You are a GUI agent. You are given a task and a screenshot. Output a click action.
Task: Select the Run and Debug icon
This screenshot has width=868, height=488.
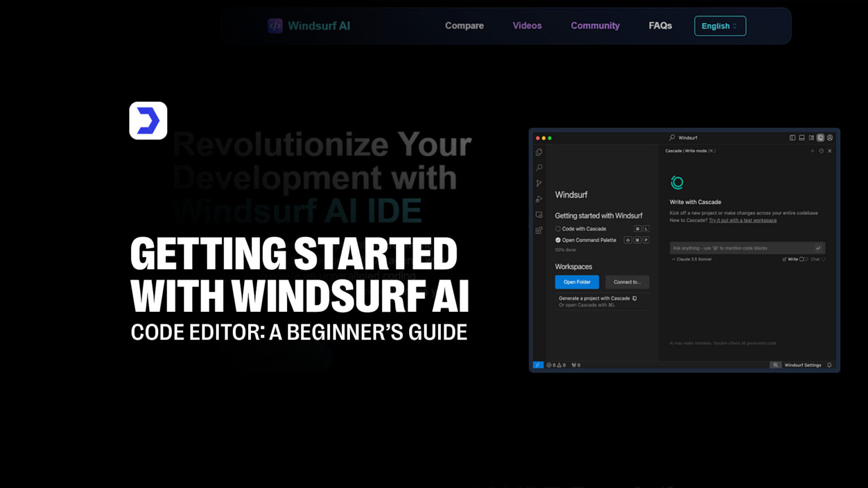(x=539, y=199)
